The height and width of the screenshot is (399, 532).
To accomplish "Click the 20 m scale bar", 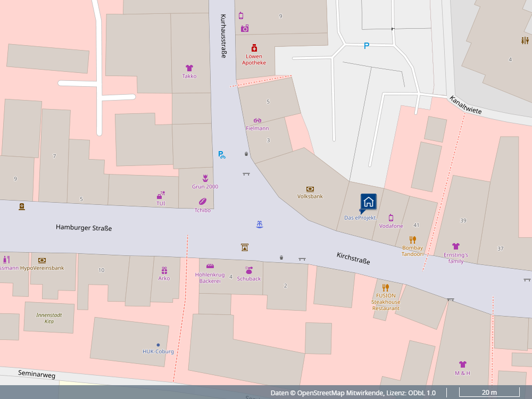I will 489,393.
